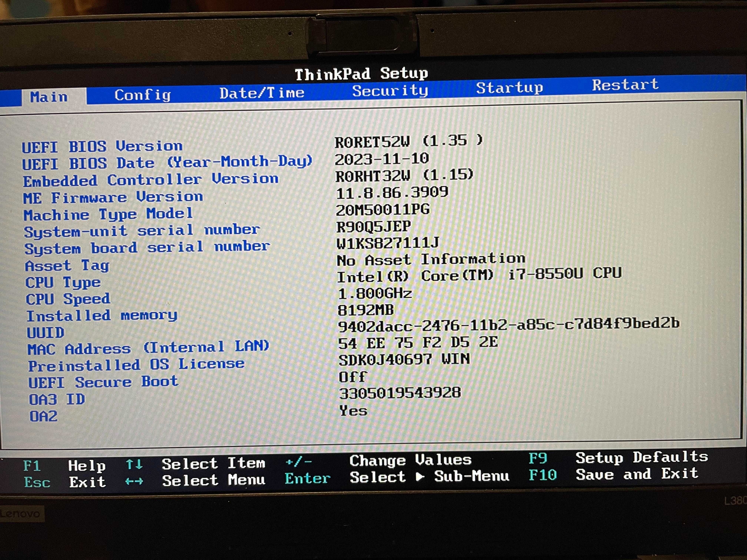Viewport: 747px width, 560px height.
Task: Click the ThinkPad Setup title
Action: point(361,74)
